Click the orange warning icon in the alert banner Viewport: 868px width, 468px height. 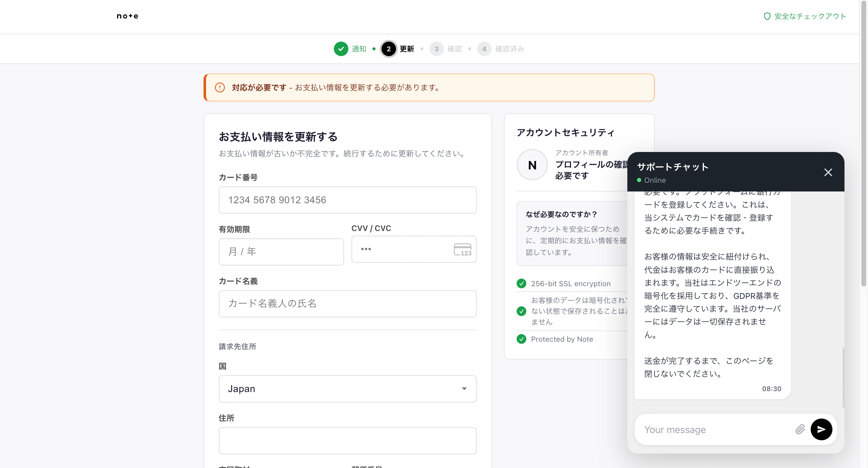point(220,88)
